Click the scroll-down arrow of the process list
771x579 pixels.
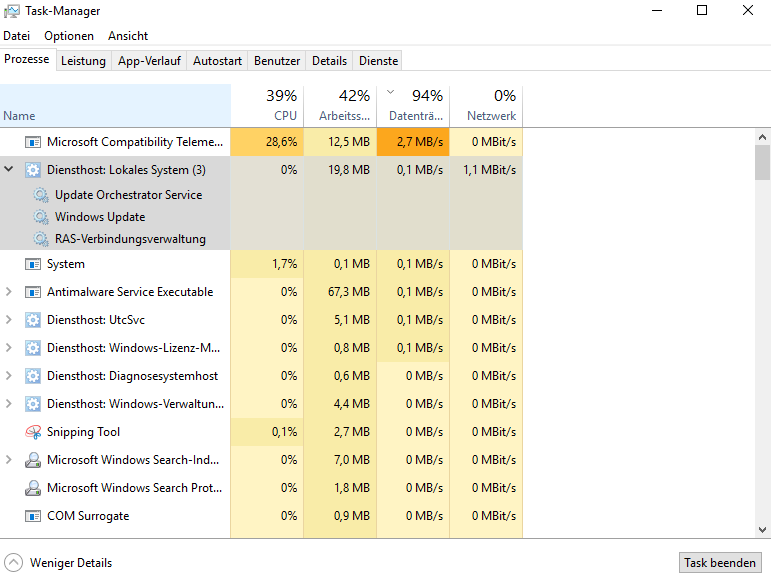763,530
